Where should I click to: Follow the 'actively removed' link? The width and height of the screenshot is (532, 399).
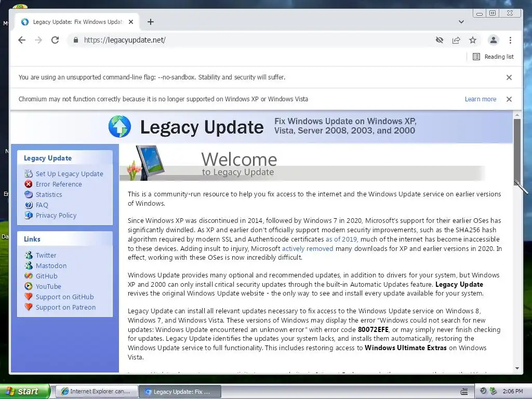click(x=308, y=249)
